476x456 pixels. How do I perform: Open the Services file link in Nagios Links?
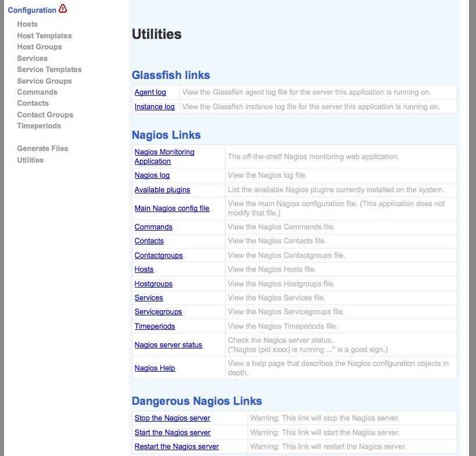(149, 298)
